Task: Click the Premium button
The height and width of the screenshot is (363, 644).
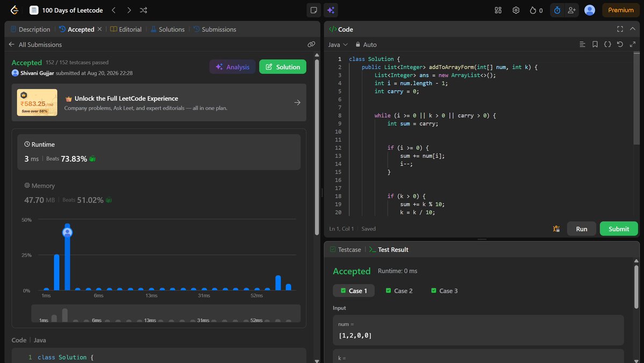Action: (x=620, y=10)
